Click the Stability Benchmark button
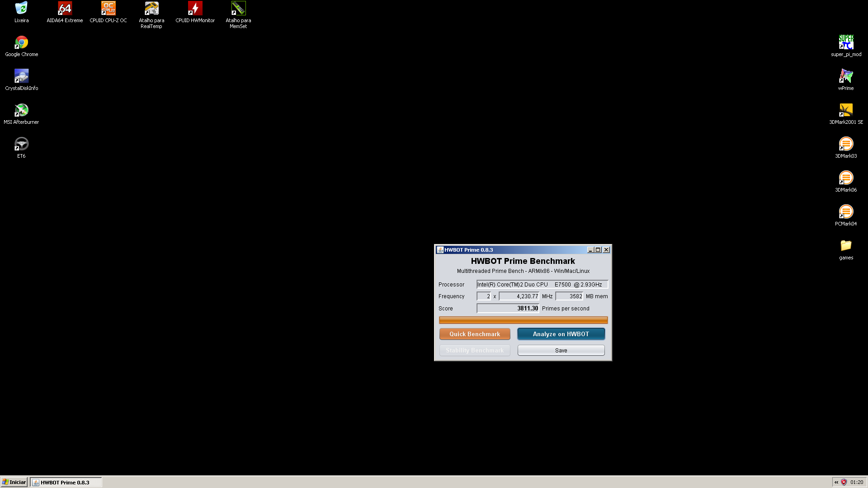 [475, 350]
